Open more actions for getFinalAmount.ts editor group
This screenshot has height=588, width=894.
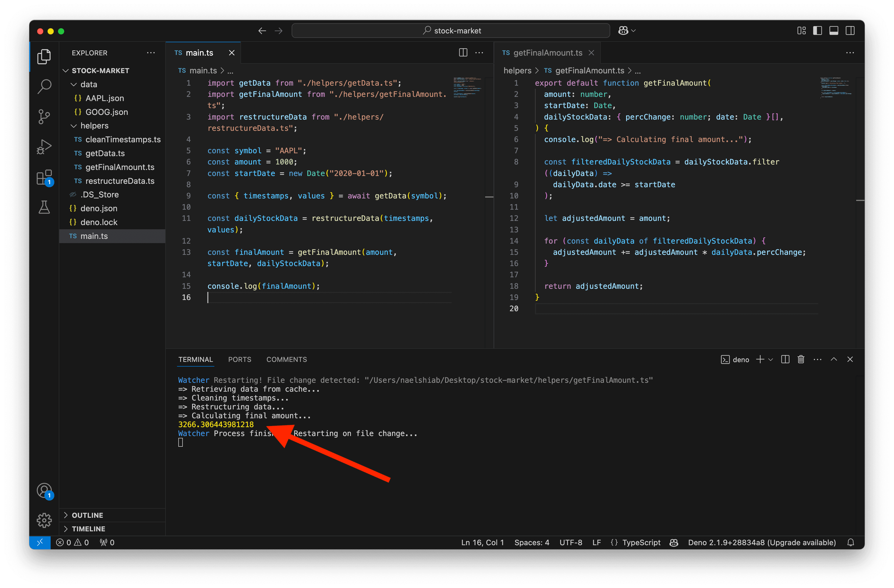point(850,52)
